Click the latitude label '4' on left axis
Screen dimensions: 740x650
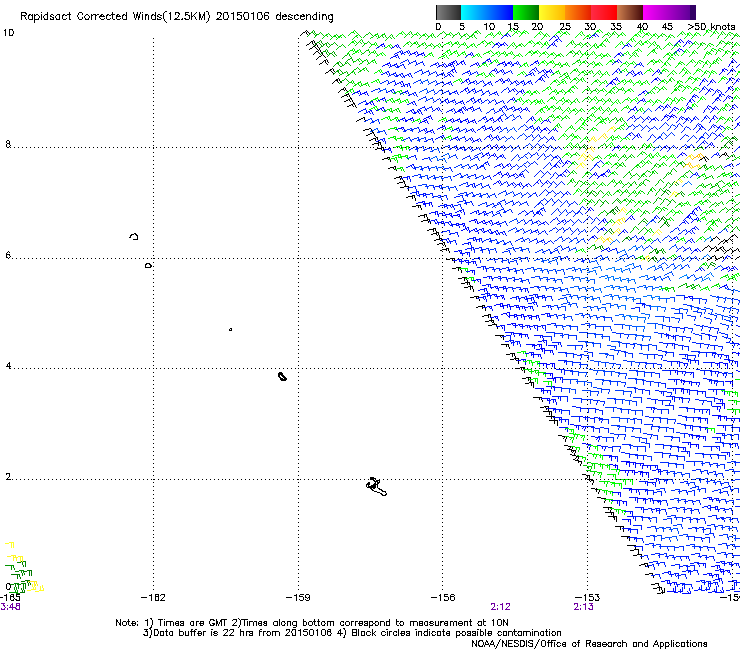pos(8,366)
